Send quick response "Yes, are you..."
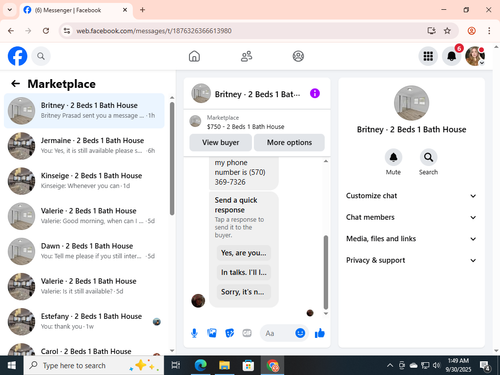Viewport: 500px width, 375px height. point(244,253)
